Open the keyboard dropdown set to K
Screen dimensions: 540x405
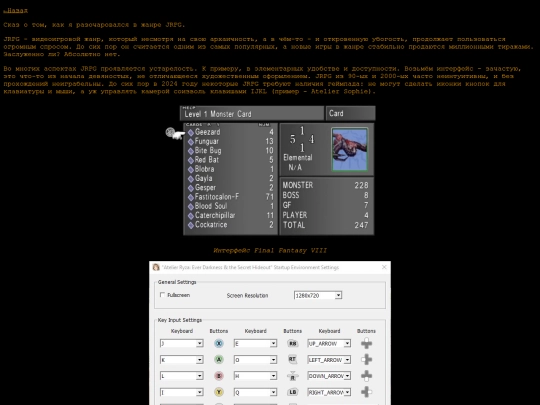tap(182, 360)
